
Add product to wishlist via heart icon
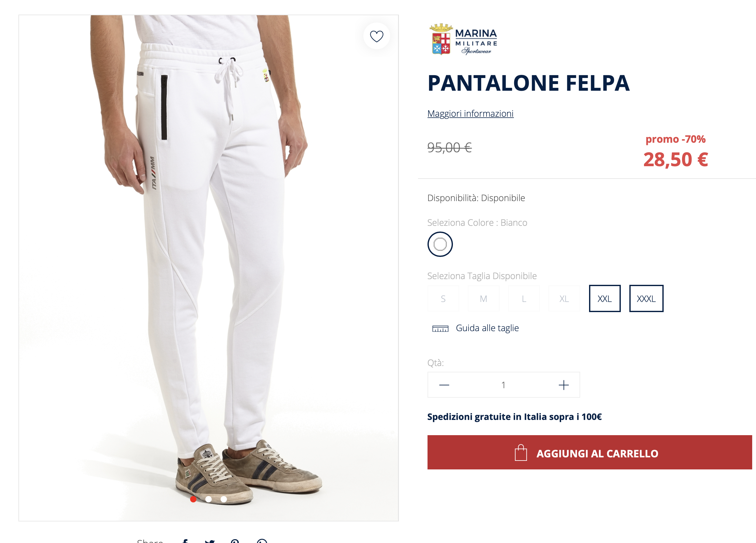coord(376,36)
